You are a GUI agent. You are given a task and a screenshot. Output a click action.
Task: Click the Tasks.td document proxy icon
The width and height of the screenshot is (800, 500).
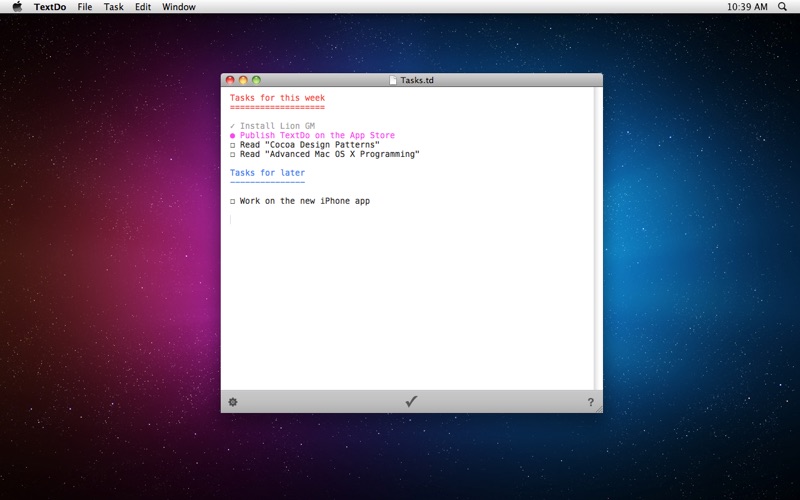click(x=393, y=80)
